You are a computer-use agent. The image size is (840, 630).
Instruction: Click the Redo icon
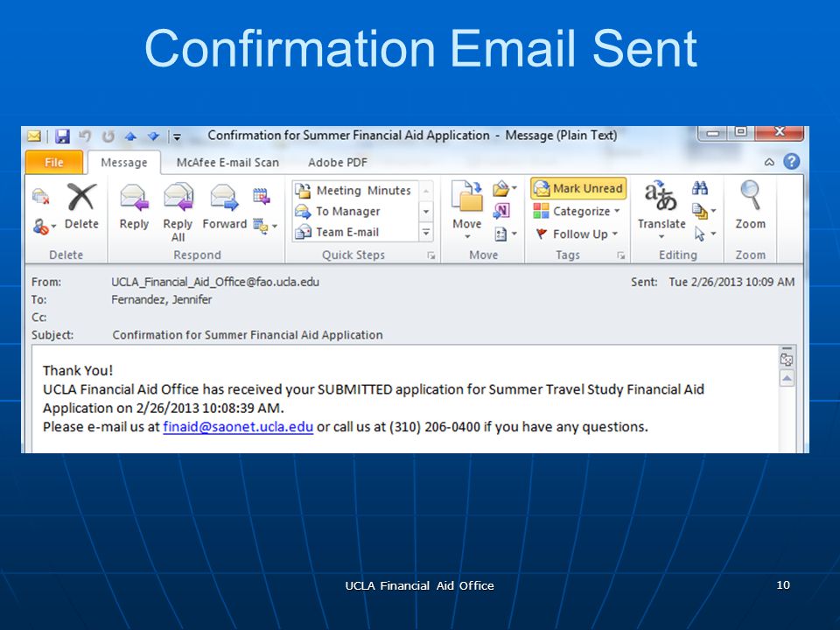[108, 136]
